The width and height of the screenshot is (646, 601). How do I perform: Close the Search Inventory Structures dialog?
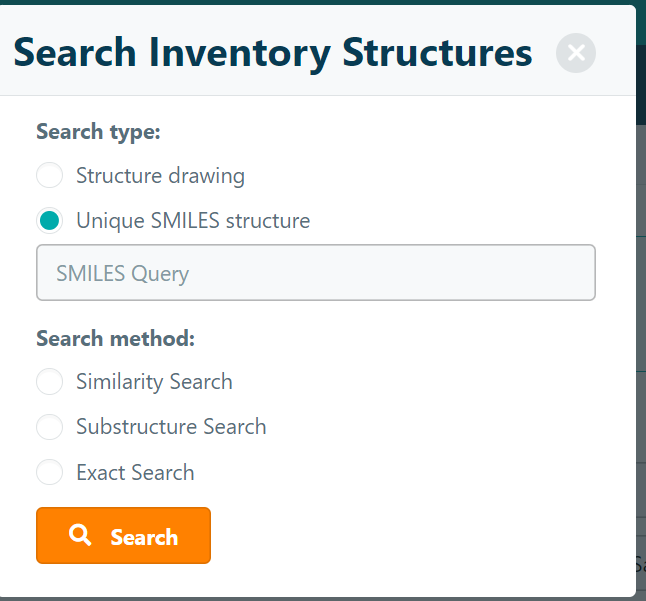576,53
